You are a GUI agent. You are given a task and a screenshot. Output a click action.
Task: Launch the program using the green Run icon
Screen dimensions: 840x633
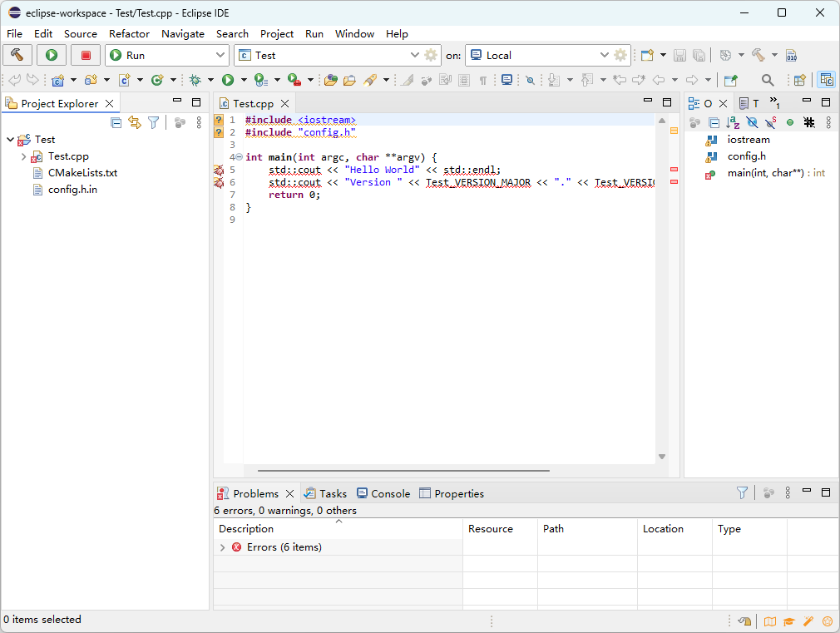tap(51, 53)
